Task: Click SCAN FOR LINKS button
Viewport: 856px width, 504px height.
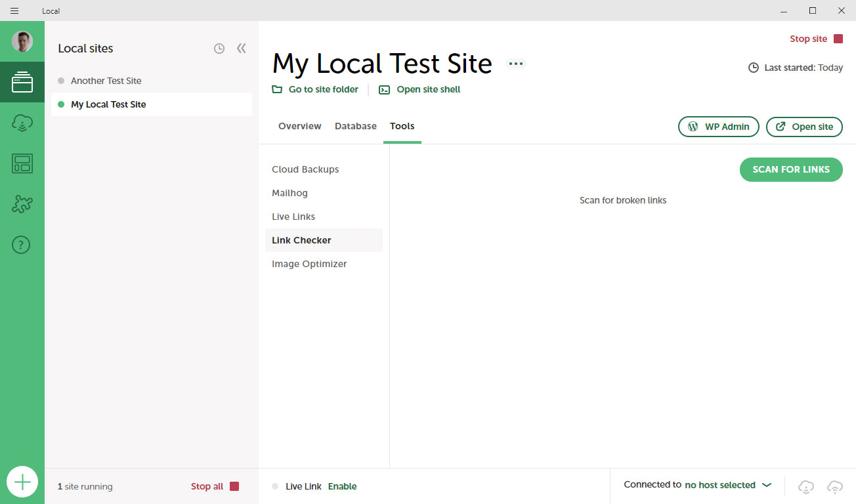Action: pyautogui.click(x=791, y=169)
